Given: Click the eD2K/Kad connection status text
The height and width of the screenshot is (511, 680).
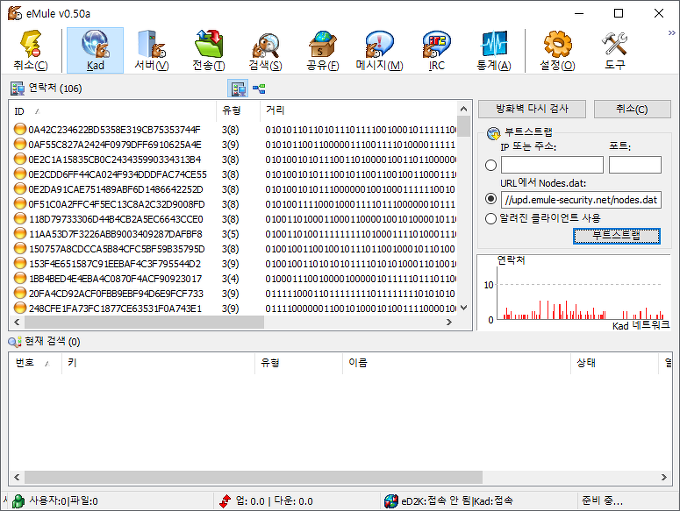Looking at the screenshot, I should click(457, 501).
